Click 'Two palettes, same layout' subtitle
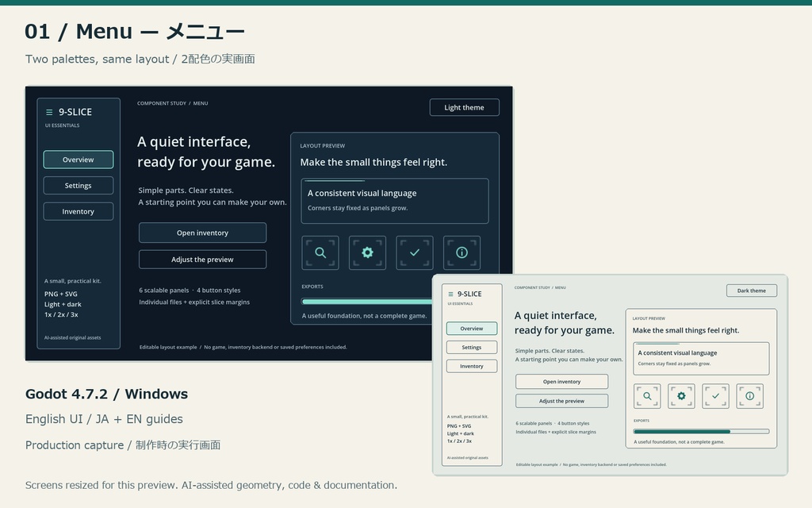Screen dimensions: 812x508 coord(140,59)
